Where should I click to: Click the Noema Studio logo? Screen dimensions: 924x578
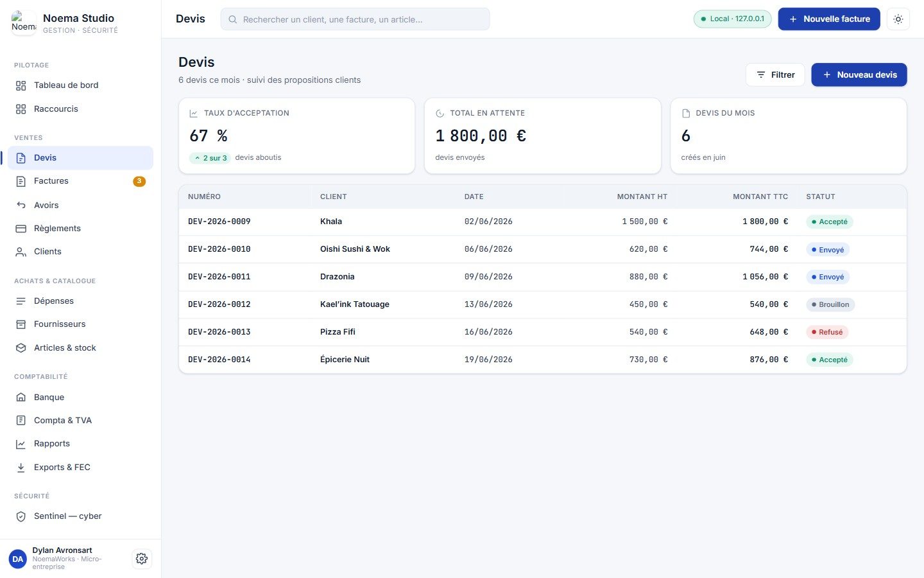(x=24, y=22)
